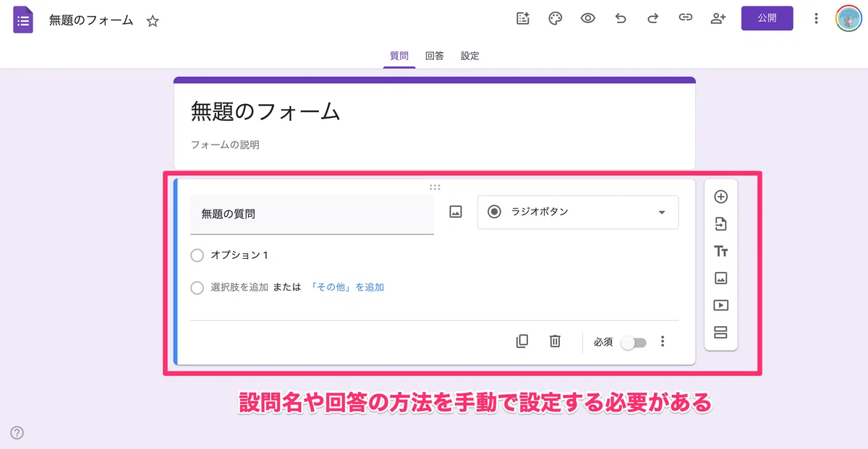Duplicate the question with copy icon
This screenshot has height=449, width=868.
tap(522, 341)
